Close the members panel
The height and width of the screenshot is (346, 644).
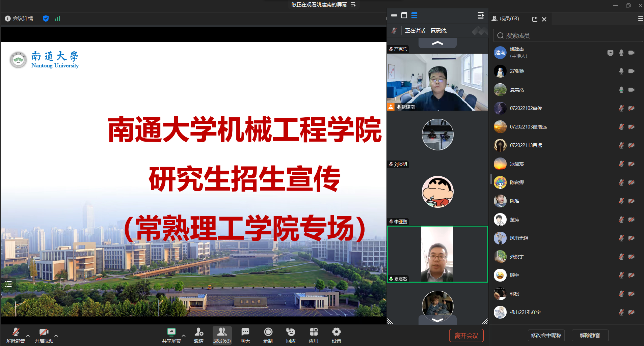[x=544, y=19]
